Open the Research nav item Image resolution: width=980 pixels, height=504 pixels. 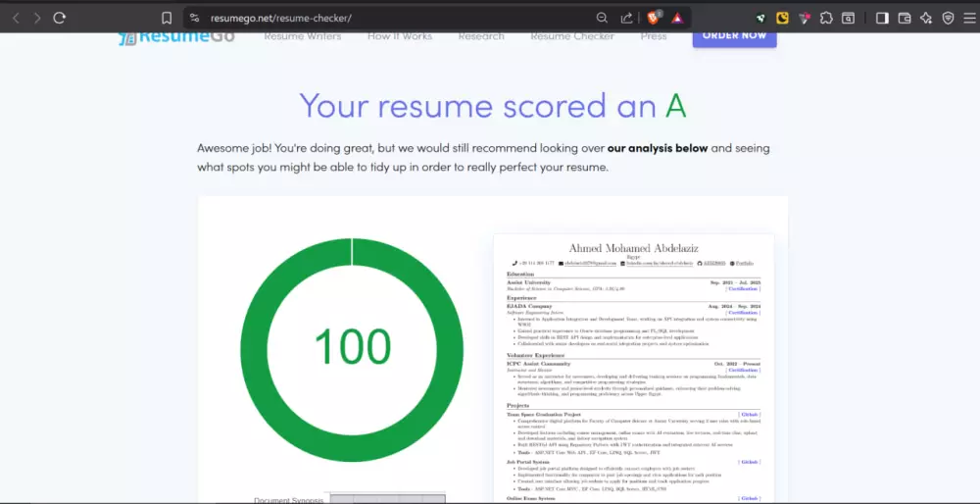point(480,36)
